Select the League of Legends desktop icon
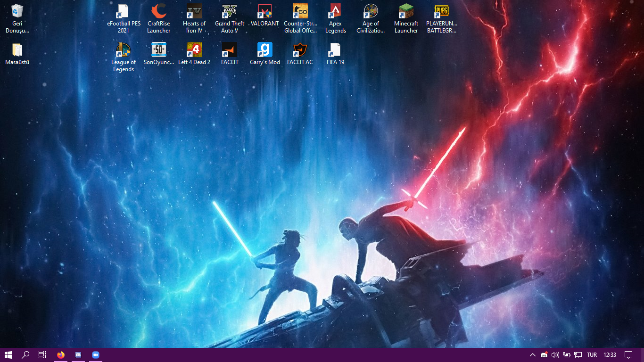 pyautogui.click(x=124, y=57)
